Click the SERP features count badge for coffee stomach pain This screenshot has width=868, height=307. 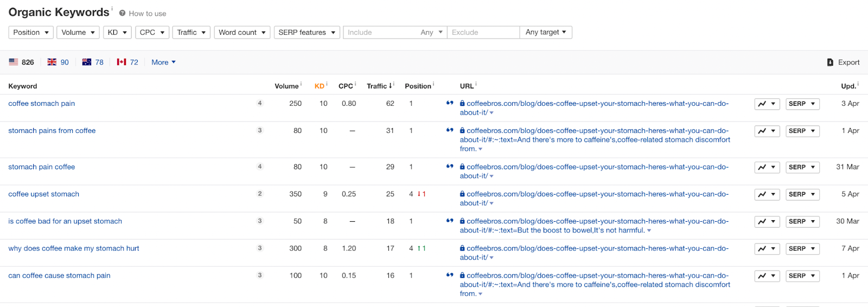260,103
